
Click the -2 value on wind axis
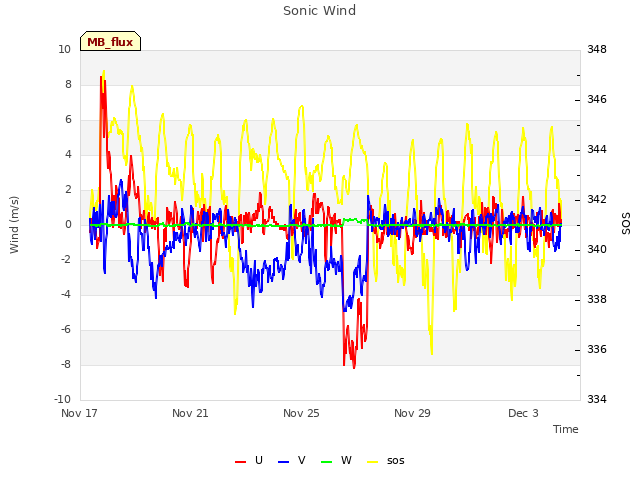tap(66, 260)
